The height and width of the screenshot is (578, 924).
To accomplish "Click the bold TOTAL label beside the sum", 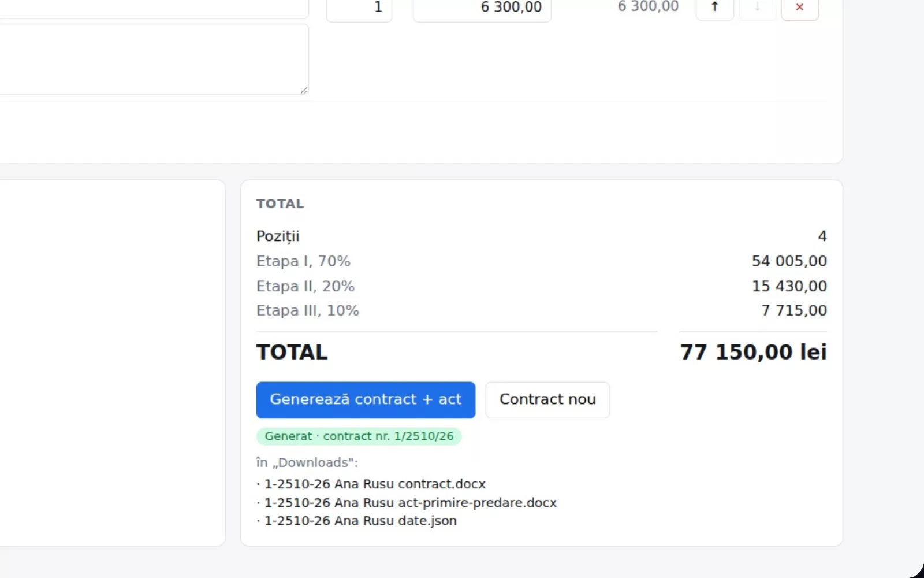I will tap(292, 352).
